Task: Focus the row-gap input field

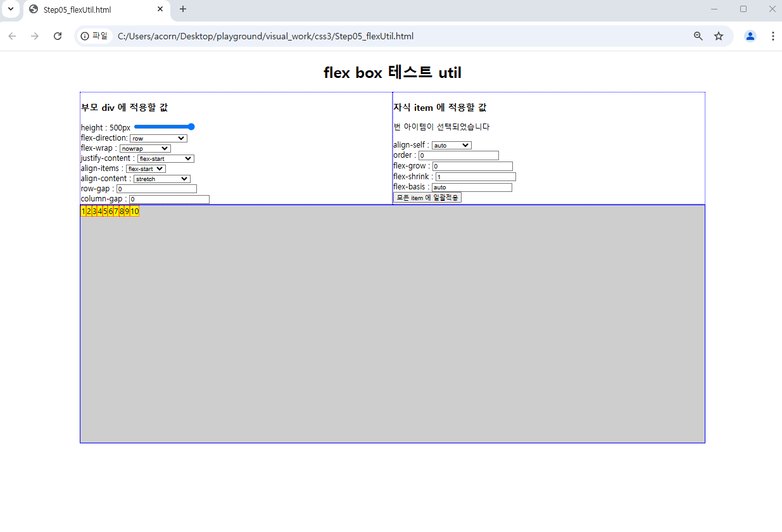Action: tap(156, 189)
